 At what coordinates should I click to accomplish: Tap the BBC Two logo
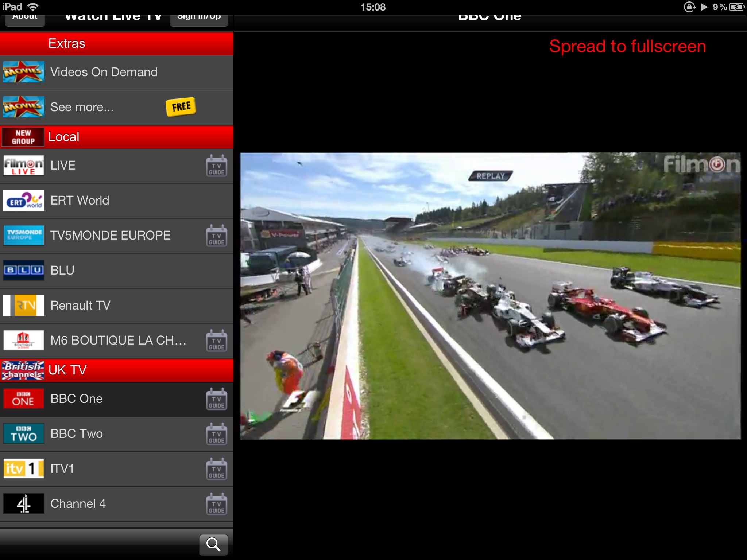coord(24,433)
